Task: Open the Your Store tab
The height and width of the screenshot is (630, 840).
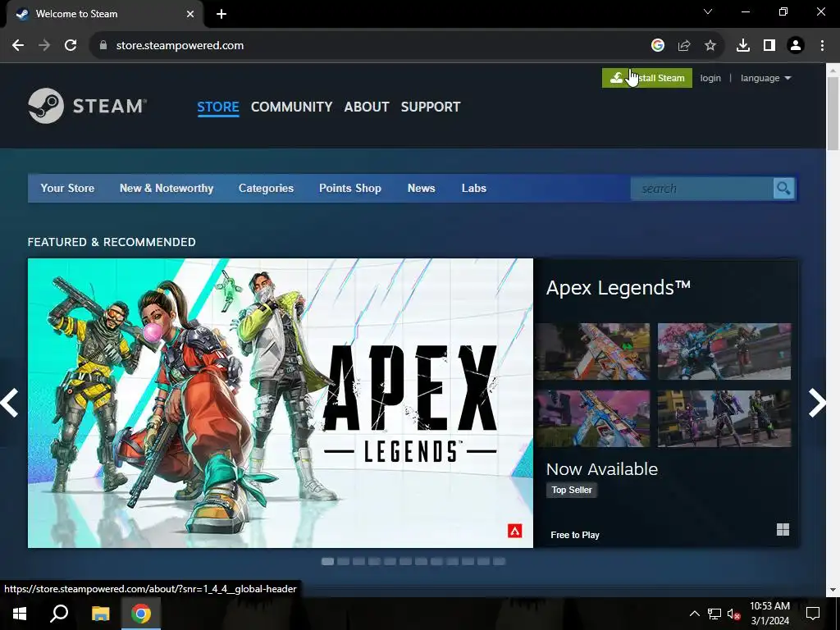Action: click(67, 188)
